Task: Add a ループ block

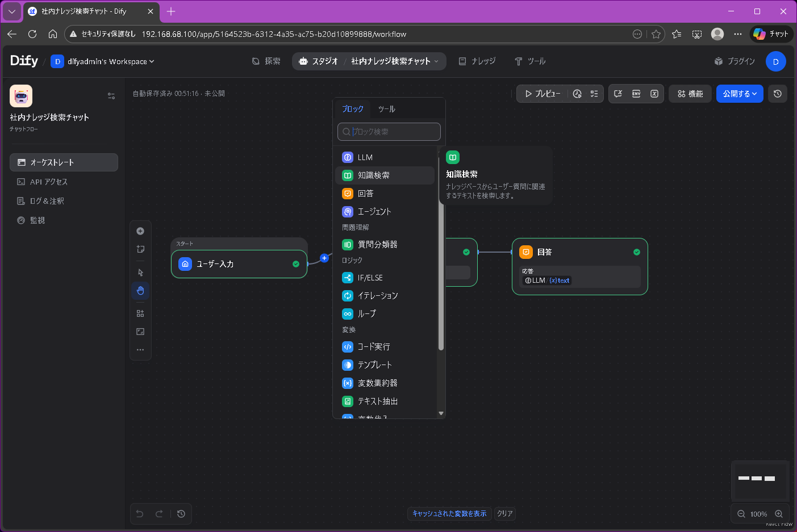Action: pos(385,314)
